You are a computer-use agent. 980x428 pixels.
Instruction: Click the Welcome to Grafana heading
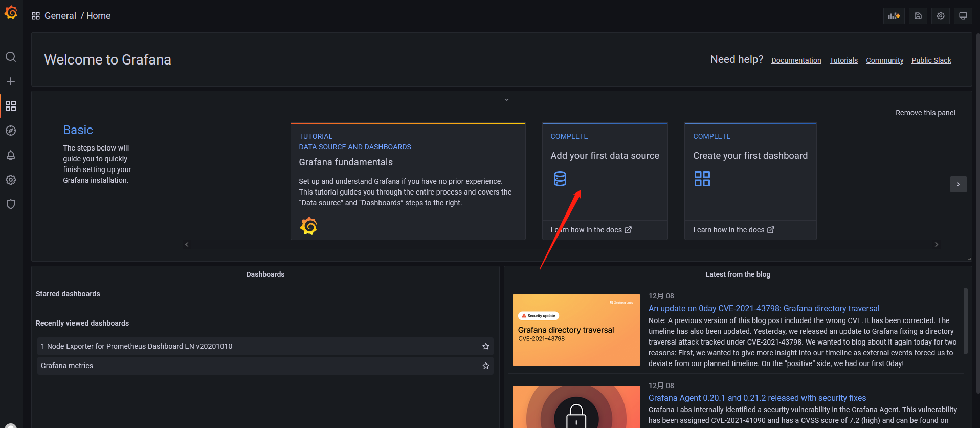(x=107, y=60)
